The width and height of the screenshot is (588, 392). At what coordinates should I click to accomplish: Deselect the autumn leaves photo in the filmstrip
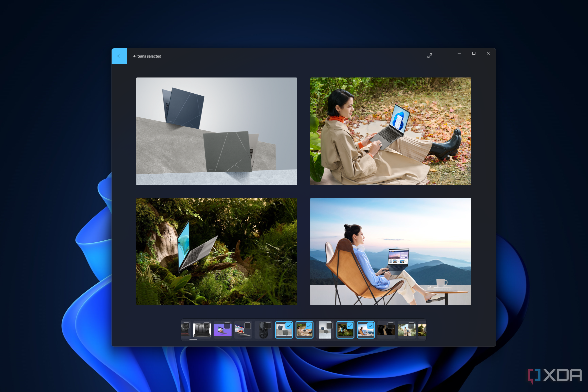tap(309, 326)
